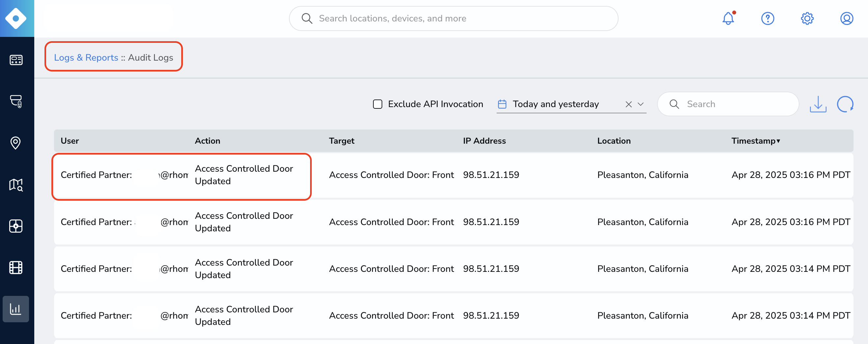This screenshot has height=344, width=868.
Task: Click the magnifier icon in the audit log search
Action: click(x=674, y=104)
